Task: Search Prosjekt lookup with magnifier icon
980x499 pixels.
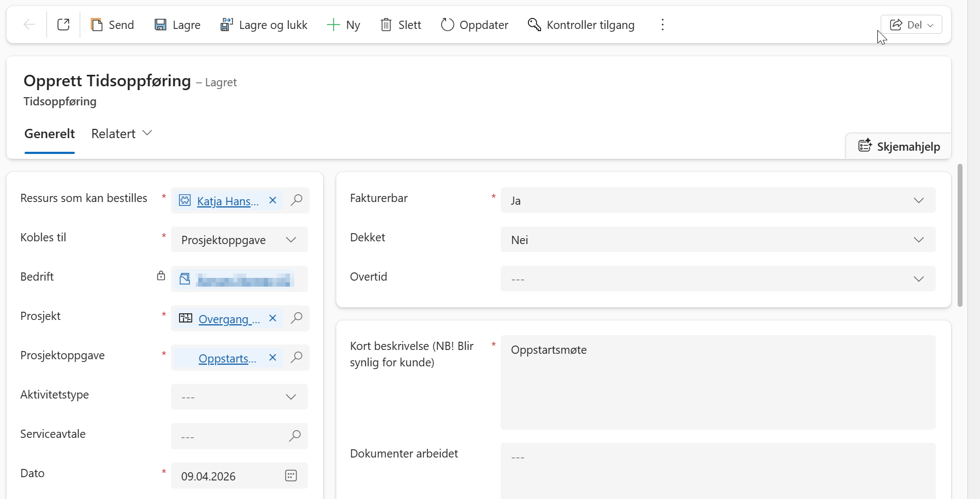Action: (296, 318)
